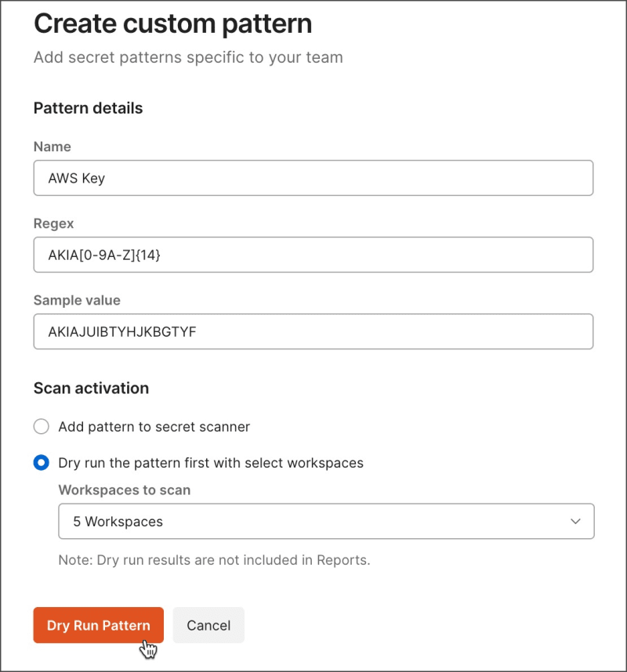Click the Pattern details section heading
The image size is (627, 672).
[x=88, y=108]
